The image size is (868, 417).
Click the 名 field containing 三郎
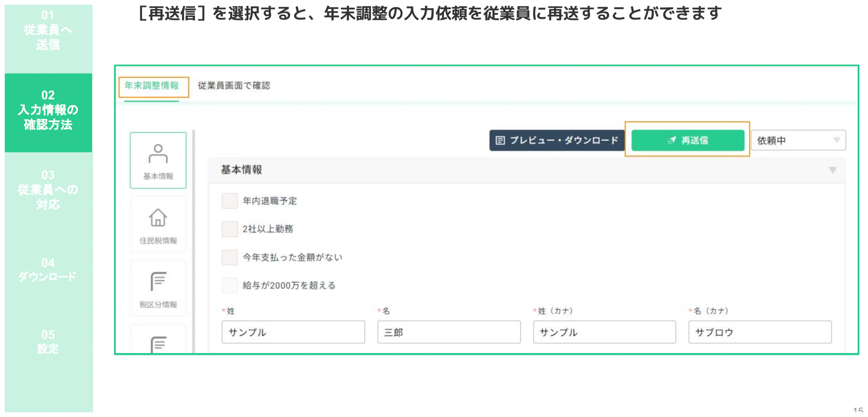tap(449, 332)
